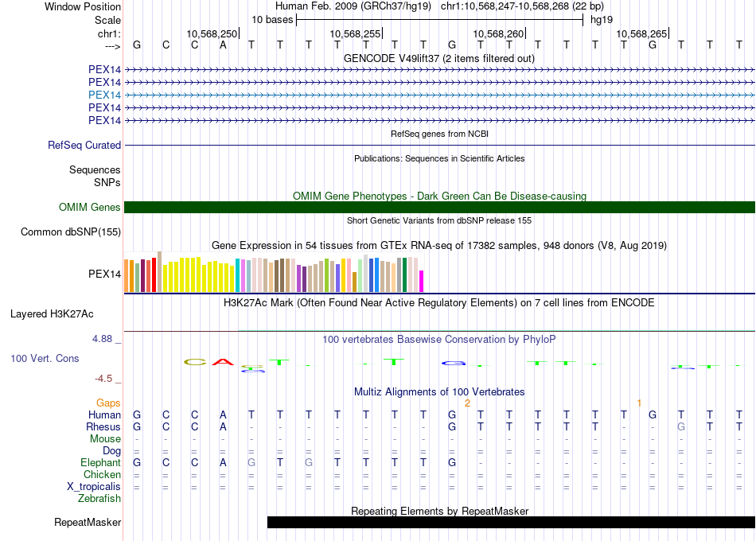
Task: Select the dark green OMIM gene bar
Action: [439, 208]
